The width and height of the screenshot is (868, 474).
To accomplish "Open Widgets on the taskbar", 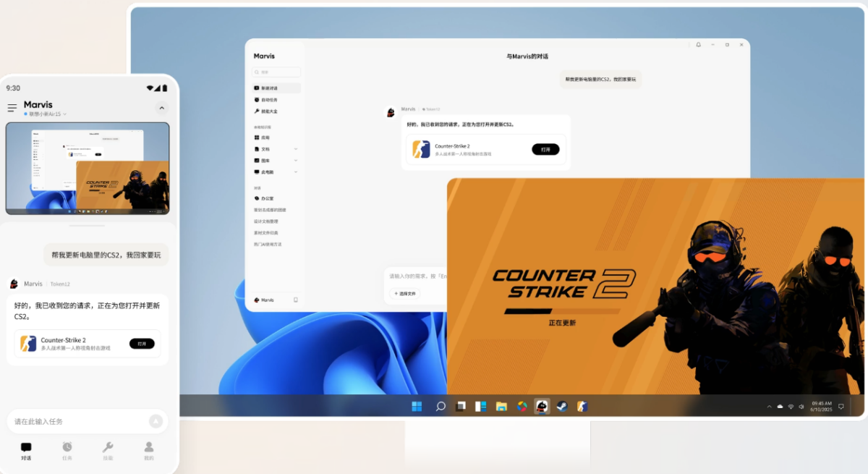I will (480, 406).
